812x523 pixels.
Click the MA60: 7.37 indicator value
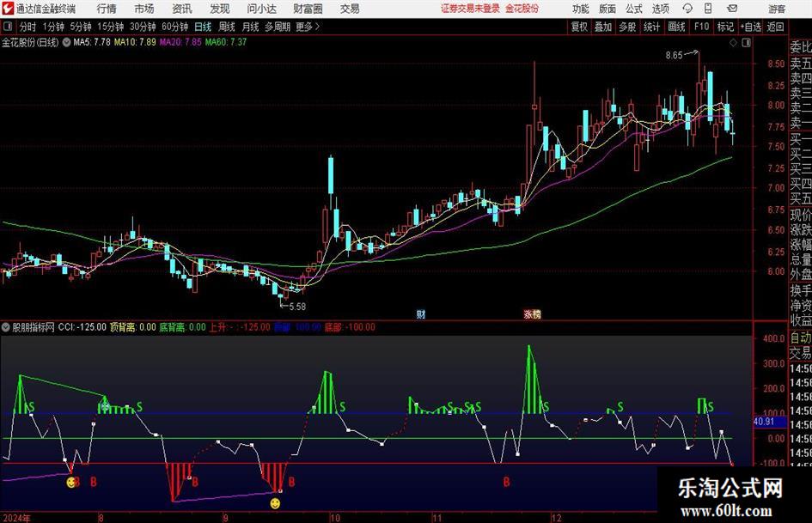click(x=226, y=42)
